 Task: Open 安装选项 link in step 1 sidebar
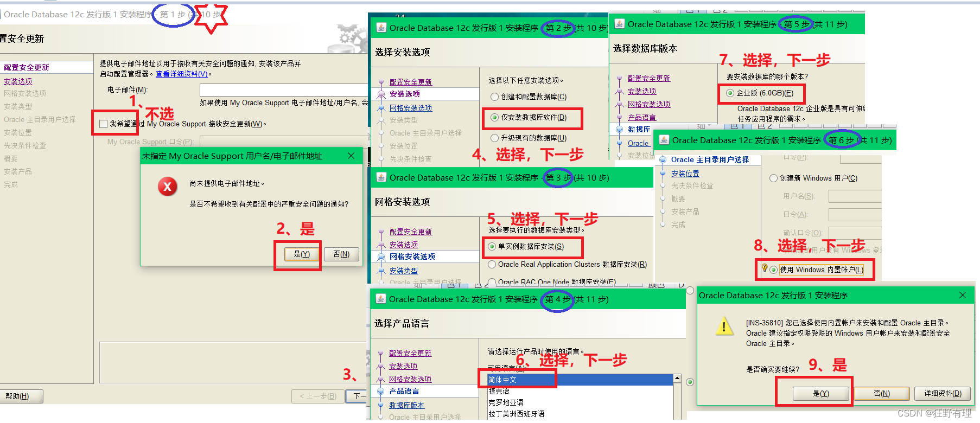pyautogui.click(x=18, y=81)
